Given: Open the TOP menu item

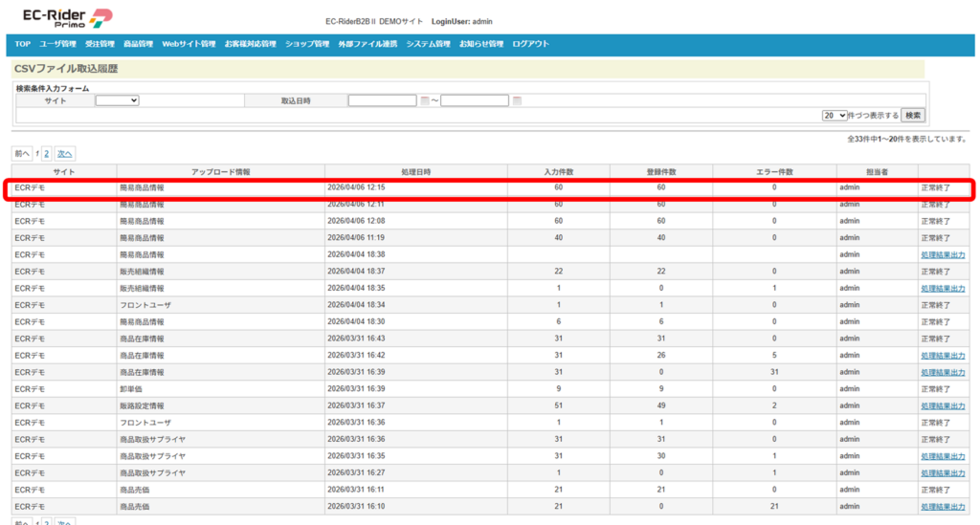Looking at the screenshot, I should click(22, 44).
